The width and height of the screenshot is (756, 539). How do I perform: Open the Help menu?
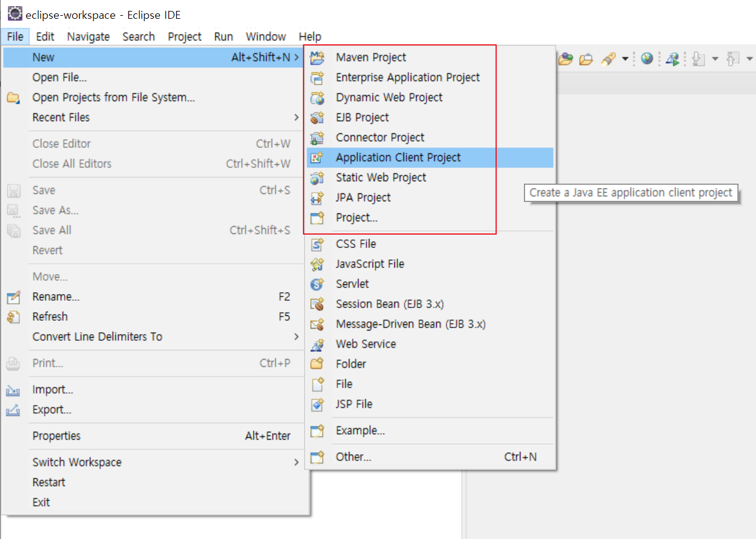310,36
